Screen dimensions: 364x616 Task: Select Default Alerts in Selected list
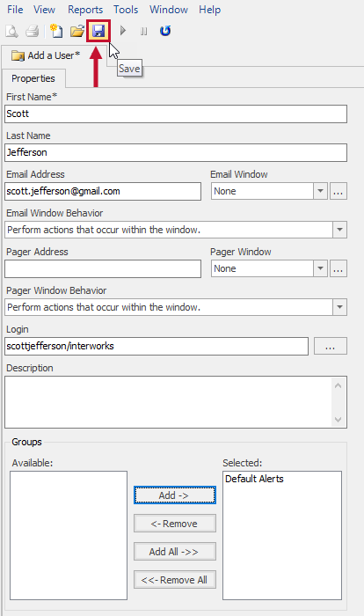[x=254, y=479]
